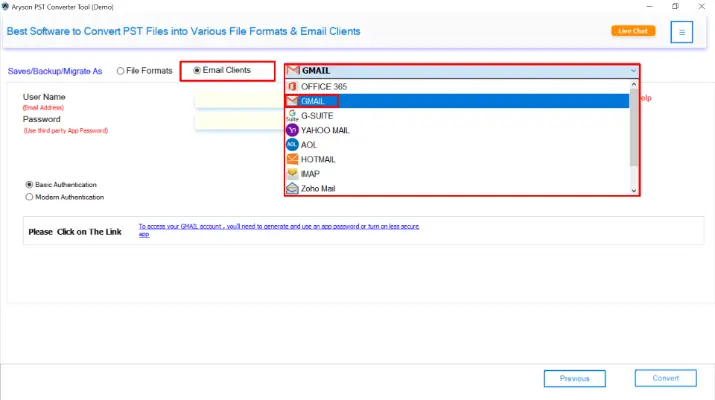Pick AOL from the list
Viewport: 715px width, 400px height.
(457, 145)
